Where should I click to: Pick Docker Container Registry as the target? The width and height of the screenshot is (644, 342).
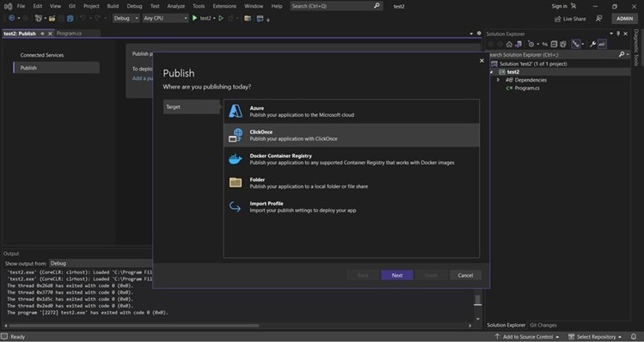tap(351, 159)
